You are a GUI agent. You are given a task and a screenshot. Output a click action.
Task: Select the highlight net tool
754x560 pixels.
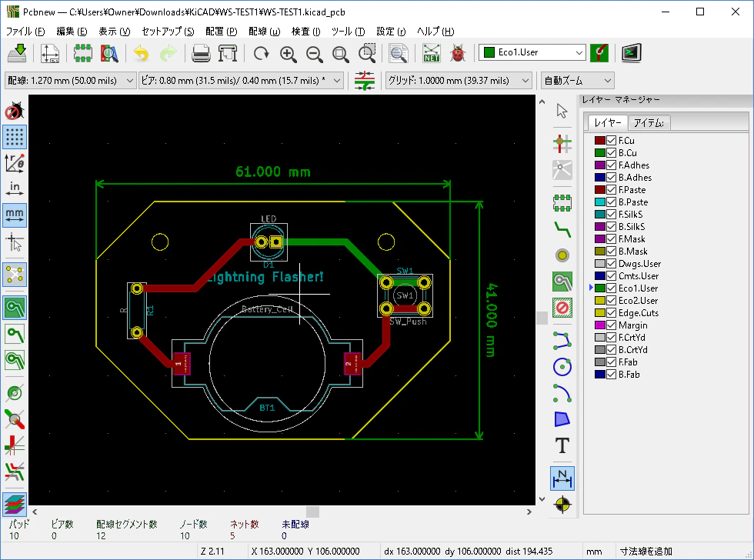562,143
